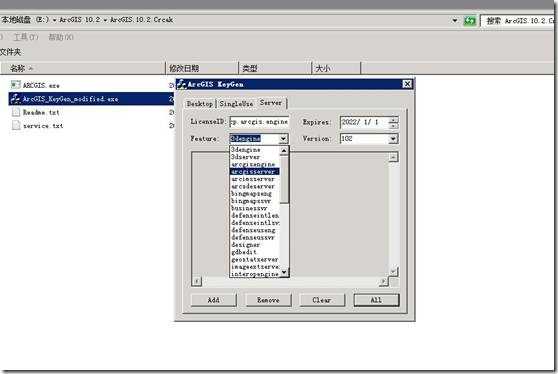Click the license text area scroll-up arrow
Viewport: 558px width, 374px height.
coord(393,157)
